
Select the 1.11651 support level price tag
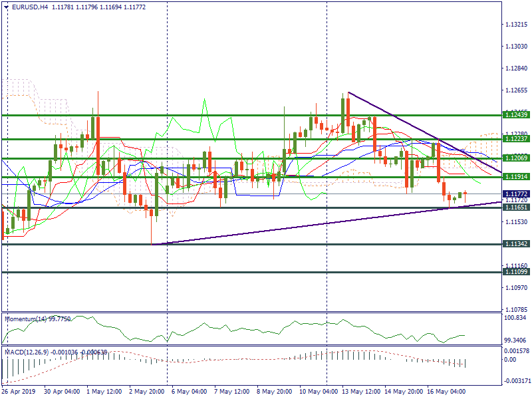(516, 207)
